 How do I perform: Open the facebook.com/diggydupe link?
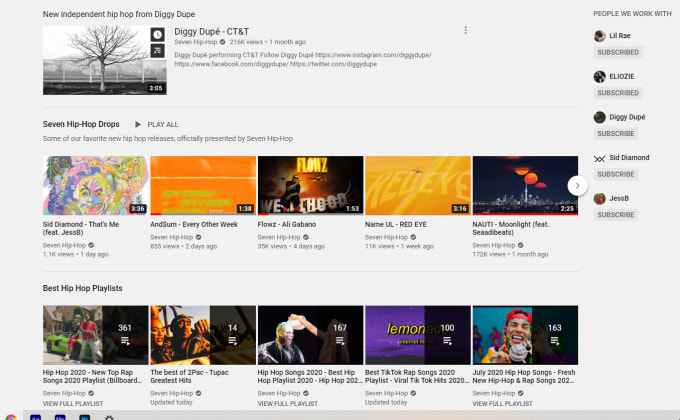[231, 64]
